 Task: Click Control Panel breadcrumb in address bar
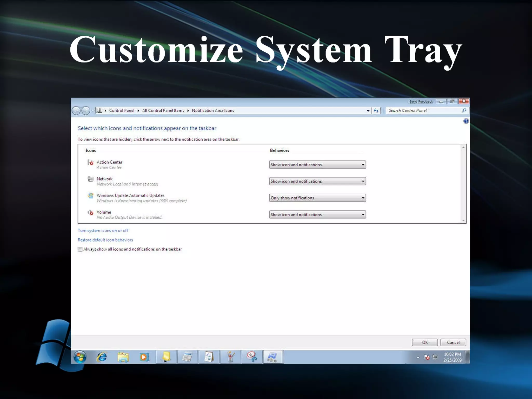click(x=122, y=111)
